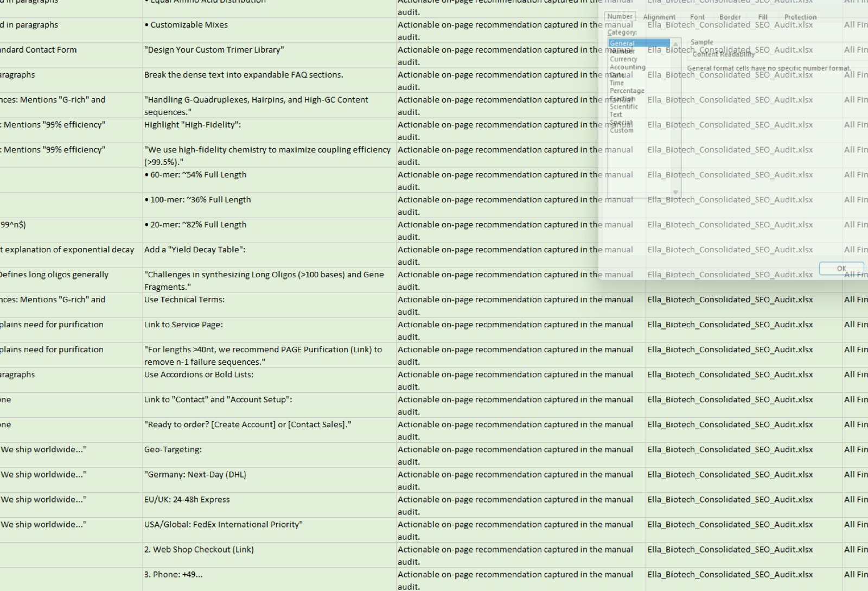868x591 pixels.
Task: Select the "Handling G-Quadruplexes, Hairpins" cell
Action: (x=269, y=106)
